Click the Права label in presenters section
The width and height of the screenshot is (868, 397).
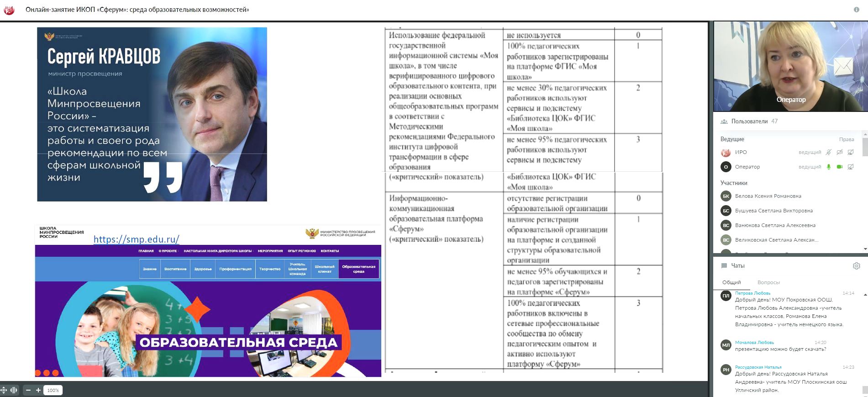coord(846,139)
